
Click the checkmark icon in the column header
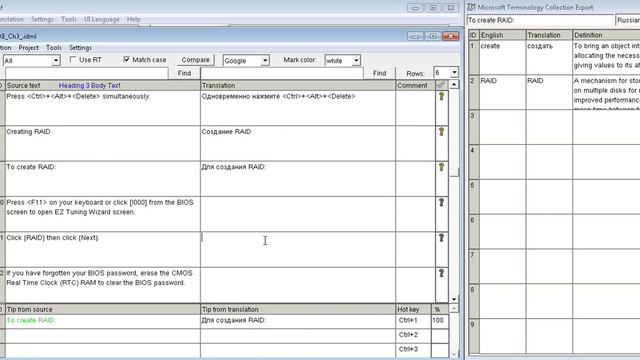441,85
